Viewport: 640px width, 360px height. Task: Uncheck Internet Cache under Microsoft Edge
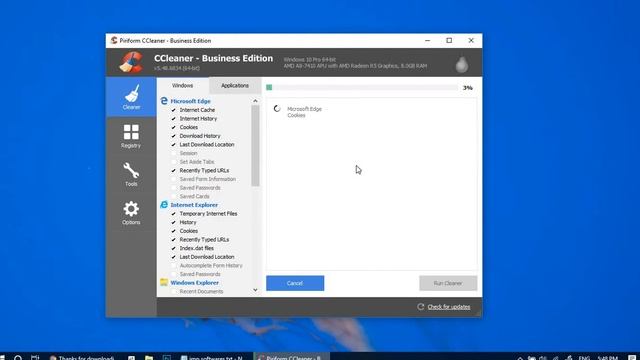click(173, 110)
